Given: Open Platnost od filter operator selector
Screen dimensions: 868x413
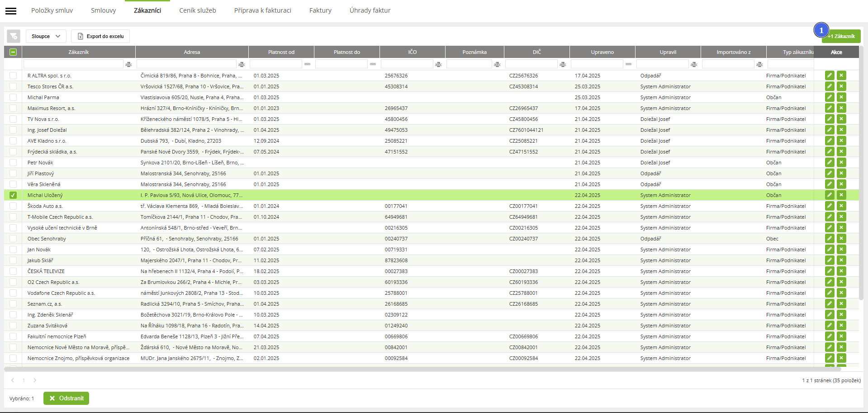Looking at the screenshot, I should point(308,64).
